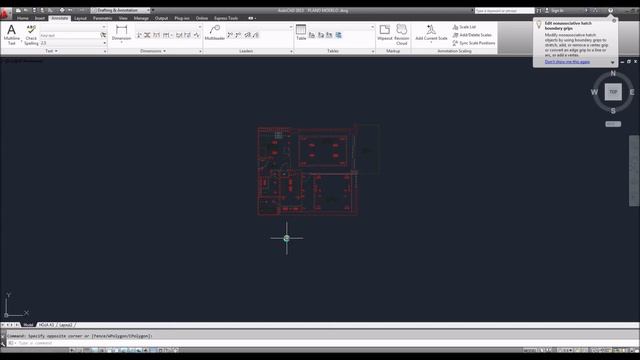Viewport: 640px width, 360px height.
Task: Insert a Table
Action: tap(301, 32)
